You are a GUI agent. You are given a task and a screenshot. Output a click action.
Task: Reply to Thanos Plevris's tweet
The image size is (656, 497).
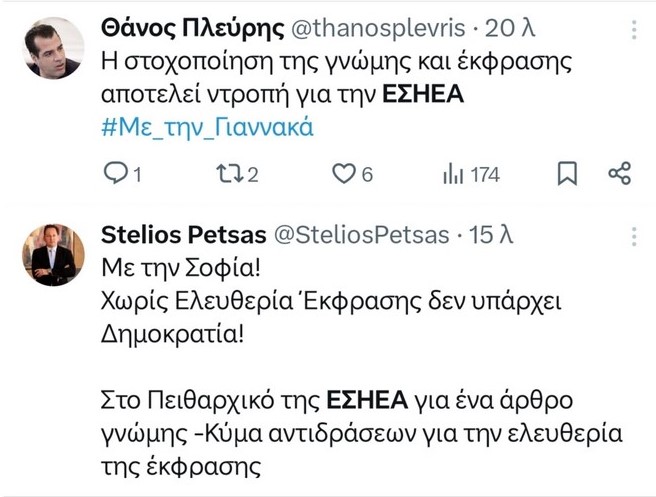[x=116, y=174]
